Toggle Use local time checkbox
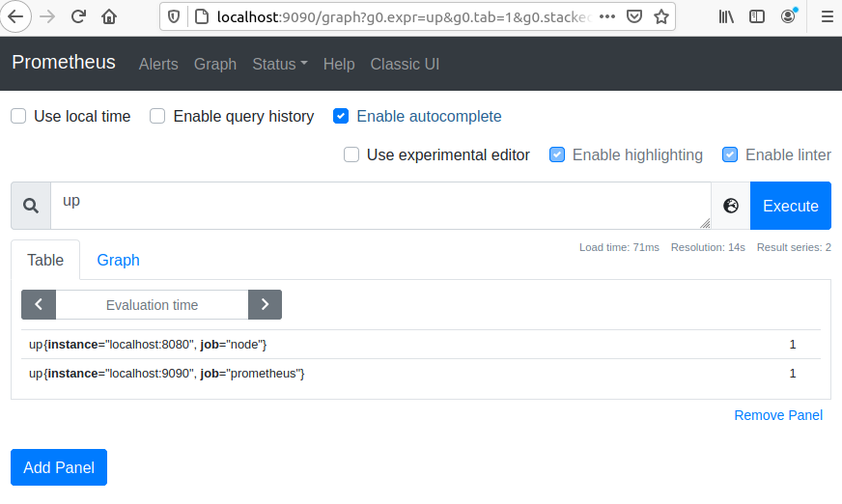The width and height of the screenshot is (842, 504). click(18, 116)
